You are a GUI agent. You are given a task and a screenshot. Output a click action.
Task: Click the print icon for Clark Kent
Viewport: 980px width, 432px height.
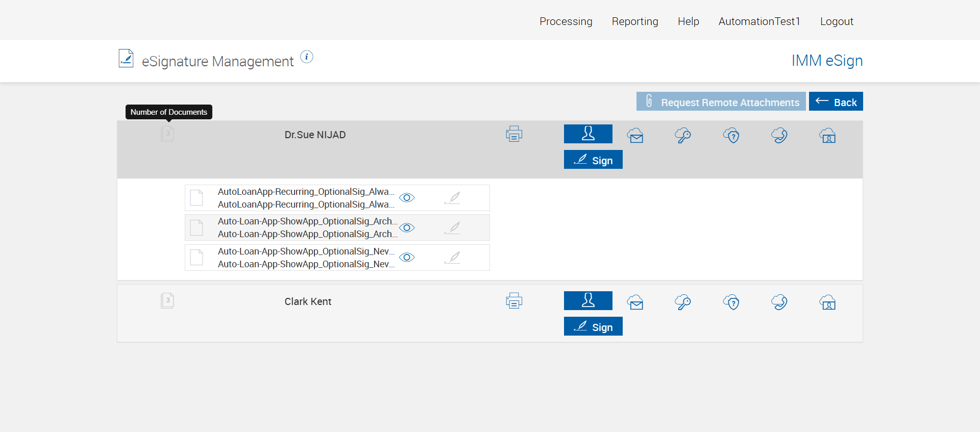pos(514,301)
